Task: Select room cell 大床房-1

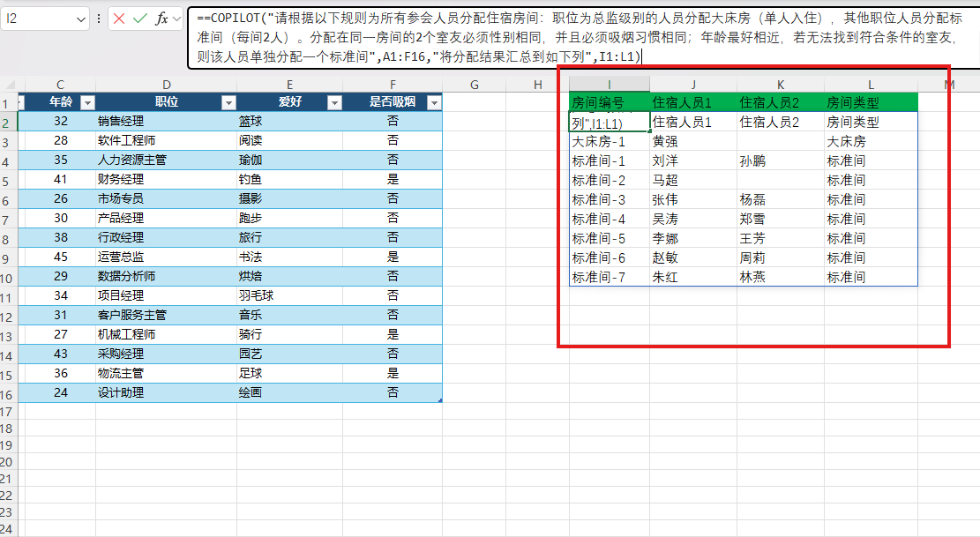Action: pyautogui.click(x=610, y=142)
